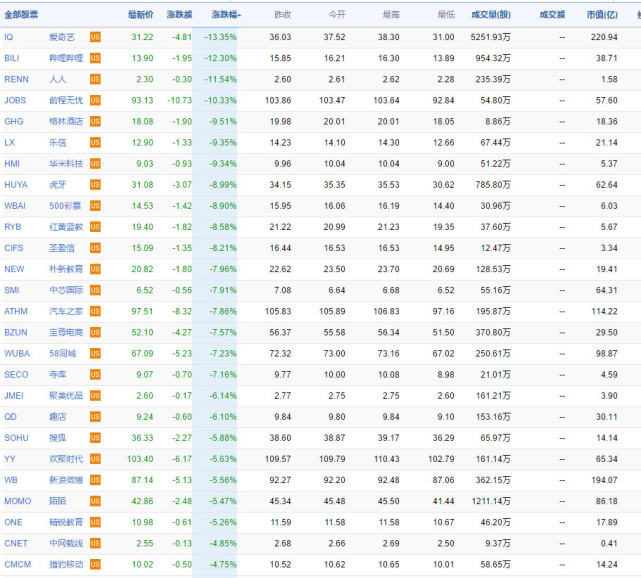Open the IQ ticker link
Viewport: 641px width, 578px height.
click(x=9, y=37)
